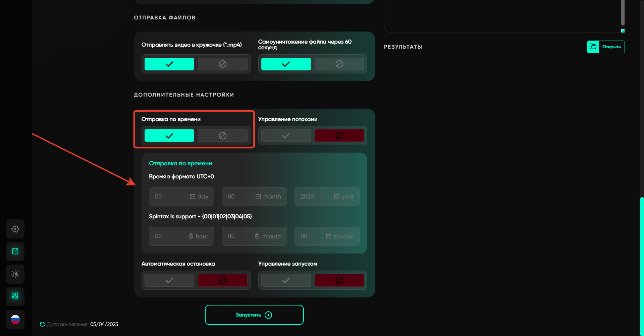Click the page vertical scrollbar on right
Screen dimensions: 644x336
[x=642, y=265]
